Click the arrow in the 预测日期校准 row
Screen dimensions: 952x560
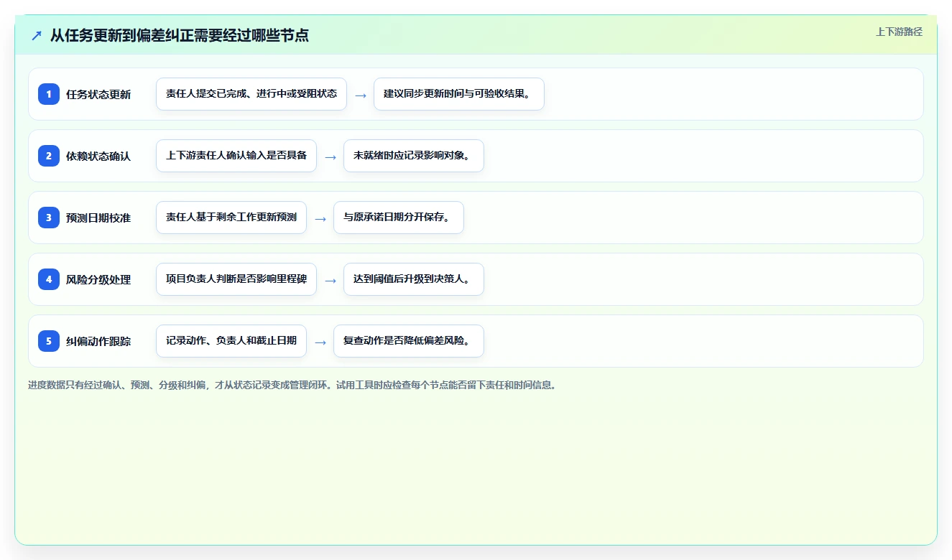(x=320, y=218)
